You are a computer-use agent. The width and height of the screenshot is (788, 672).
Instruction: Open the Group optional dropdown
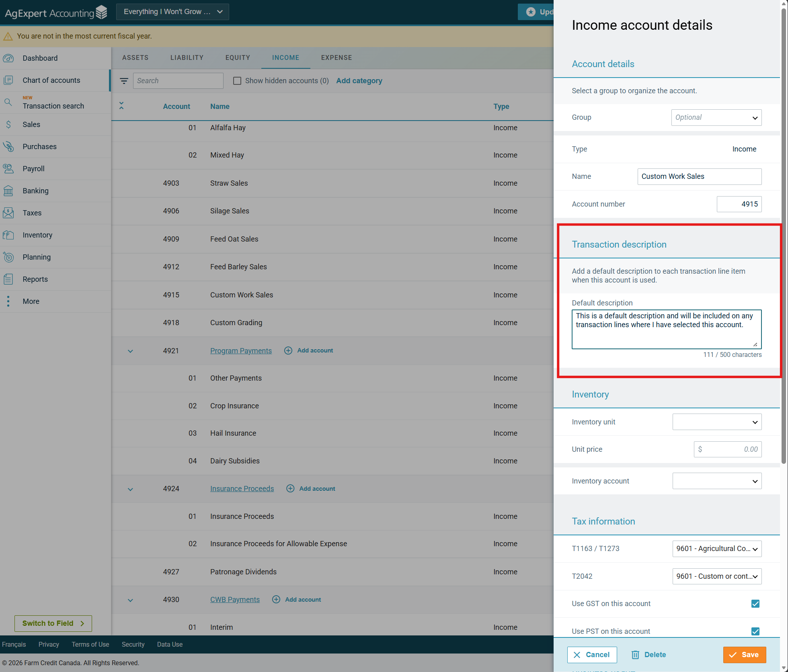click(716, 117)
